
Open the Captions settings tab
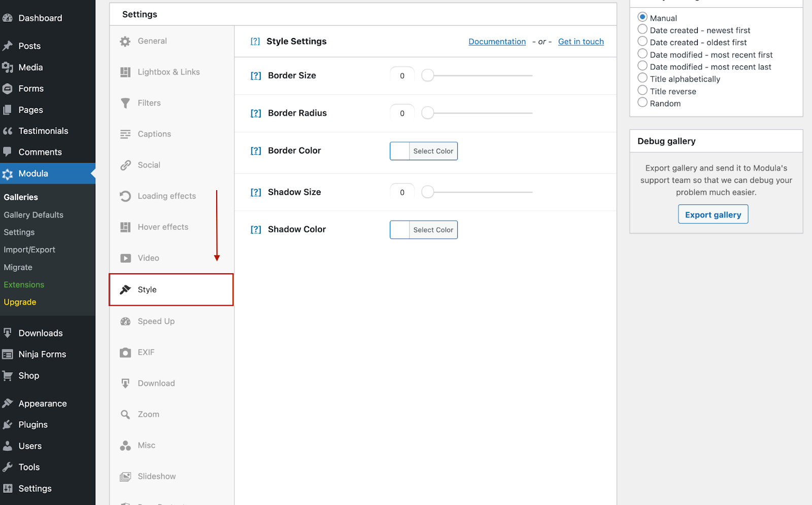click(172, 134)
